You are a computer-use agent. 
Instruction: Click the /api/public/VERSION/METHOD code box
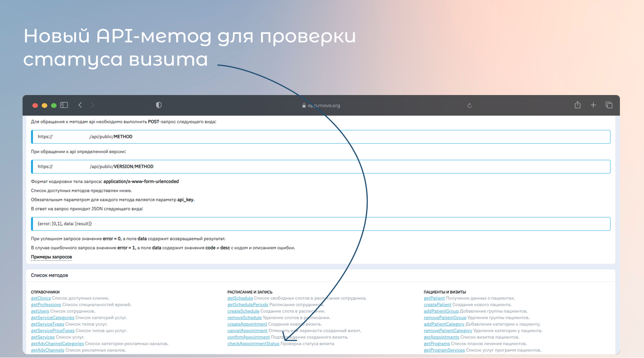tap(321, 167)
